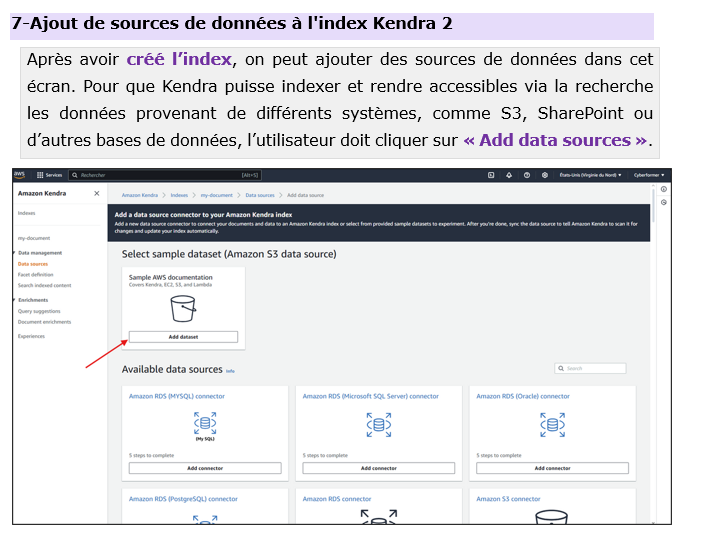This screenshot has width=701, height=550.
Task: Click the S3 bucket icon in sample card
Action: [183, 309]
